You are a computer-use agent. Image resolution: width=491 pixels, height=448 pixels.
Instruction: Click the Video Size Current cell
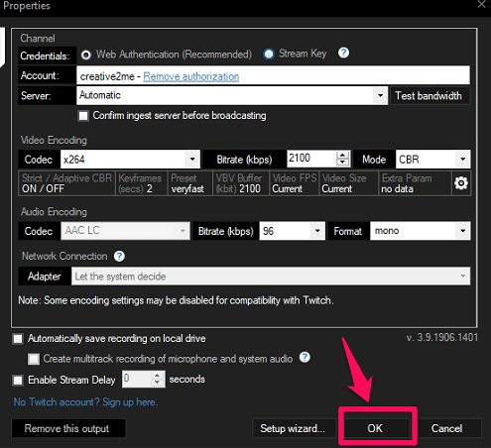pos(349,183)
